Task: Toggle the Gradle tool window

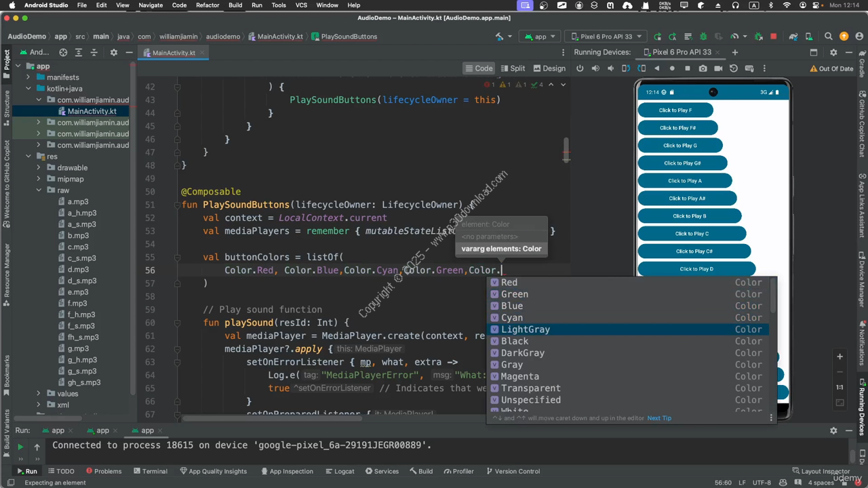Action: pos(862,63)
